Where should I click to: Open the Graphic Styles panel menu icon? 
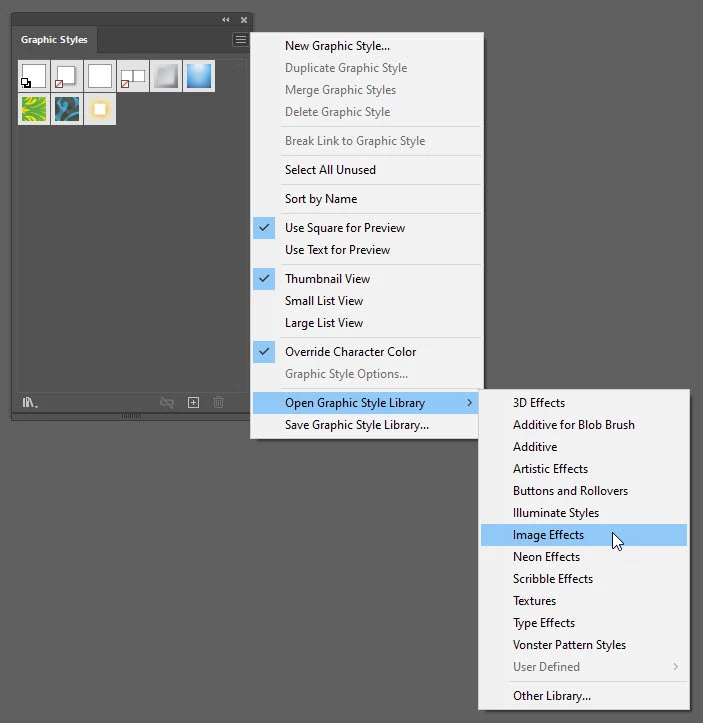[241, 40]
